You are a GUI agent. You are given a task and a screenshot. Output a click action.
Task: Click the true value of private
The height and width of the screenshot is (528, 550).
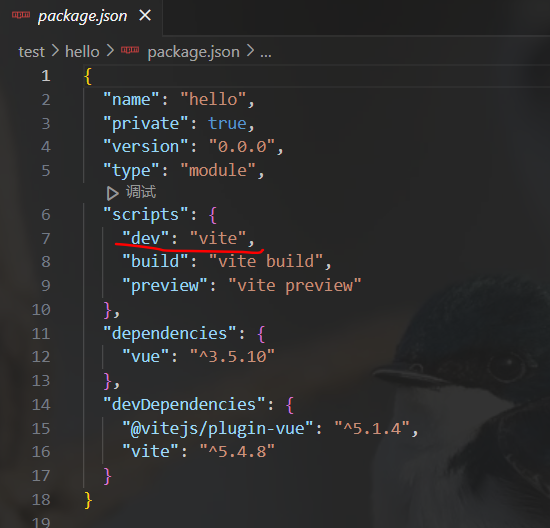pos(227,123)
